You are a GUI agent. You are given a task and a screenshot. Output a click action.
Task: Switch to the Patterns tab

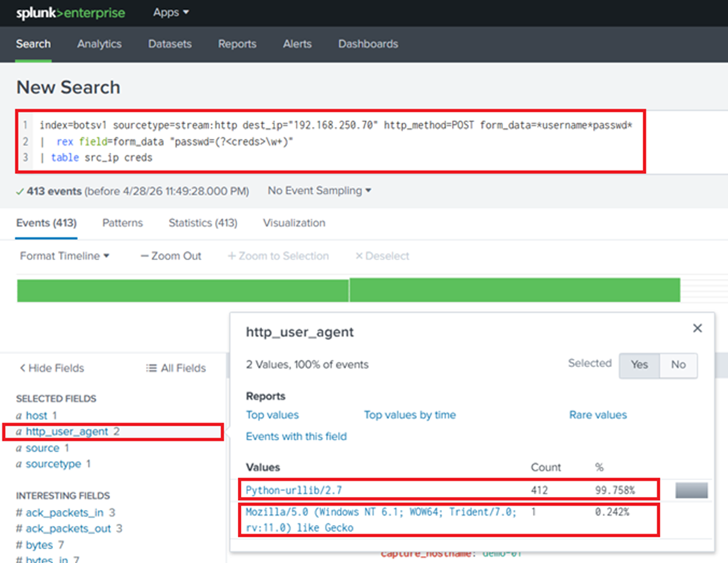click(x=123, y=223)
